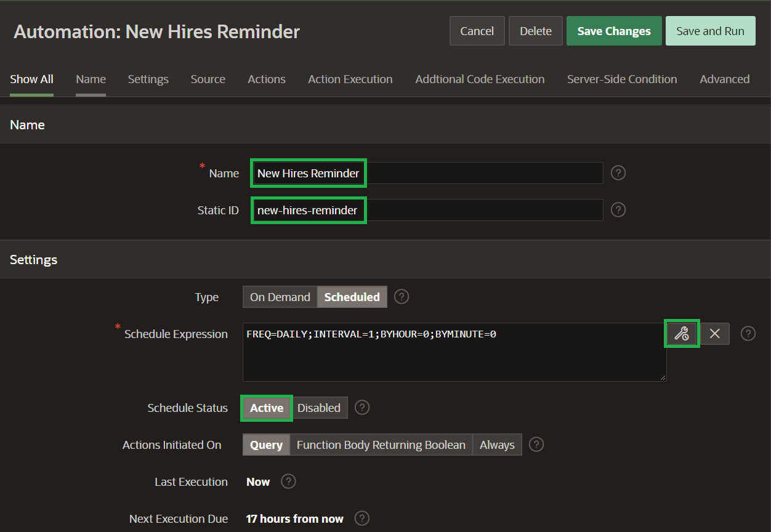The height and width of the screenshot is (532, 771).
Task: Show help for Next Execution Due
Action: pyautogui.click(x=362, y=518)
